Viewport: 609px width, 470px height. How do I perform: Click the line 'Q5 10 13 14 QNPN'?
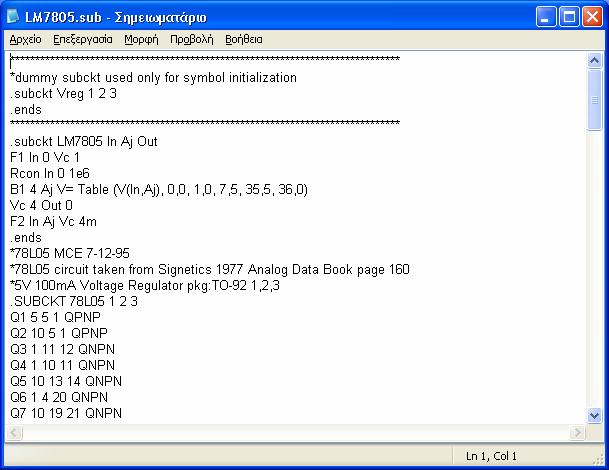66,381
